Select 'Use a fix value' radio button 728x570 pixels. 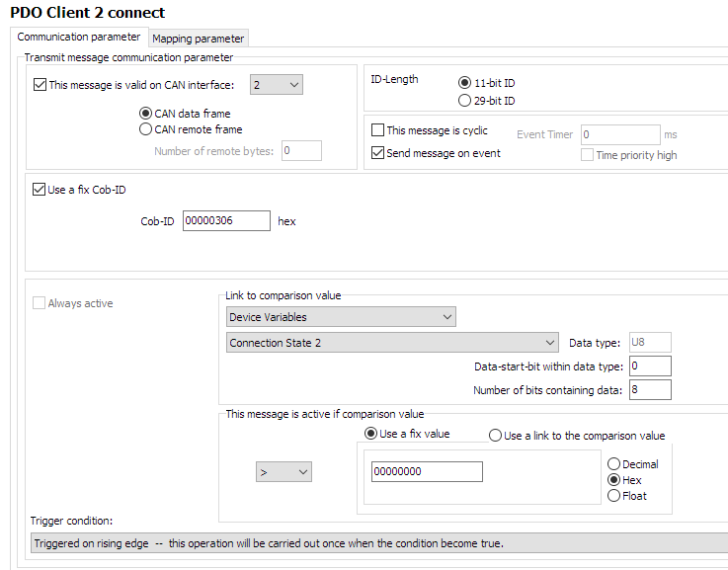371,435
